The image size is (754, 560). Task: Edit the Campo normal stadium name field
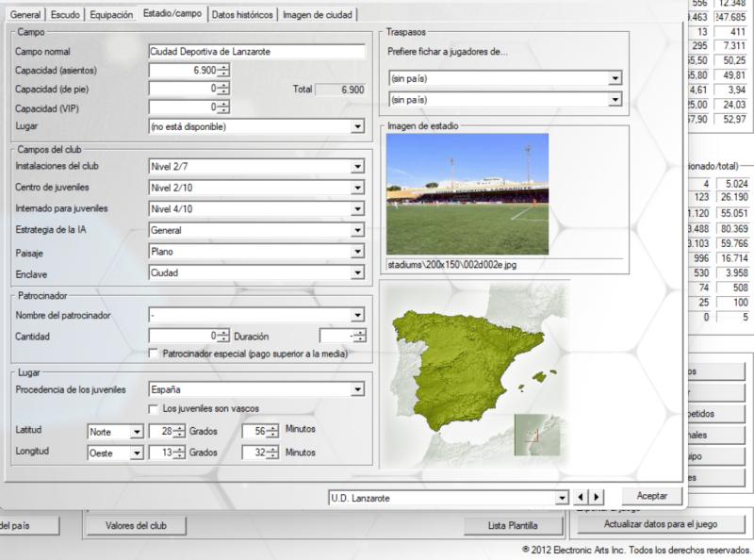[256, 52]
